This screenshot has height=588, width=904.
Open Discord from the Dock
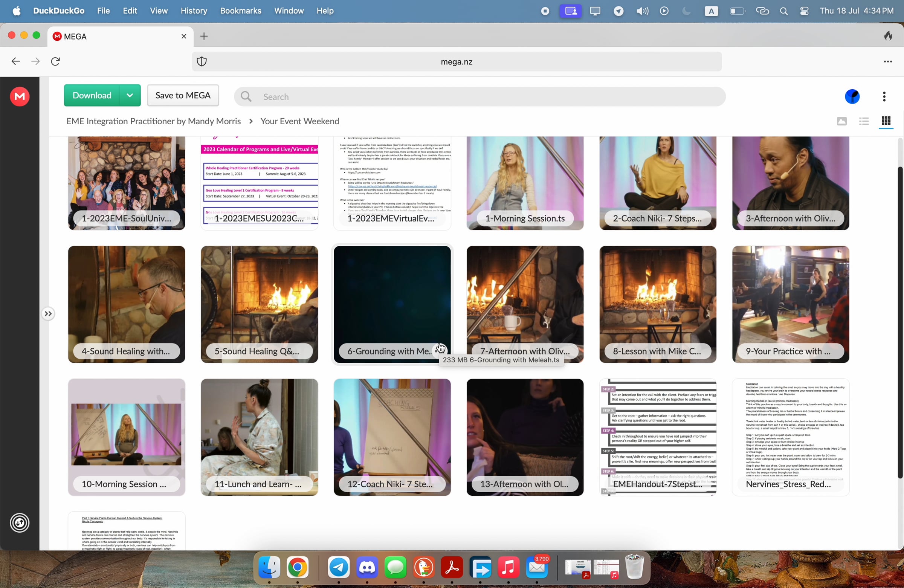(367, 568)
